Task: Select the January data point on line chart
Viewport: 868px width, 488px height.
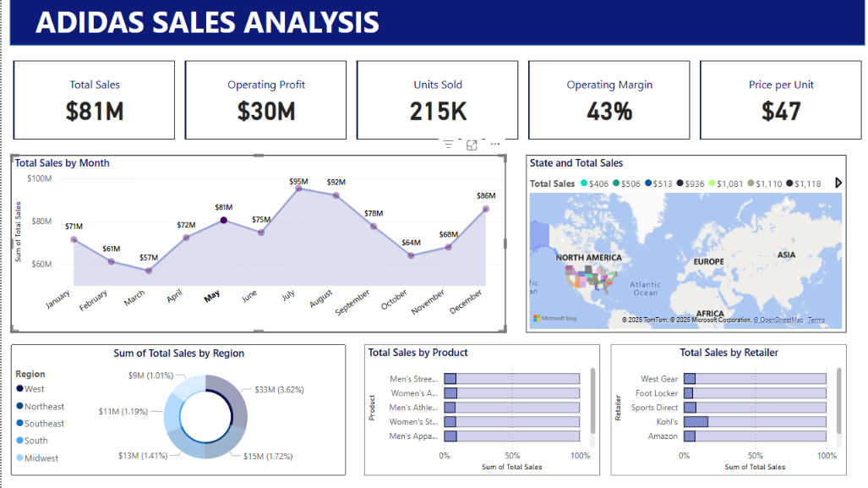Action: [74, 239]
